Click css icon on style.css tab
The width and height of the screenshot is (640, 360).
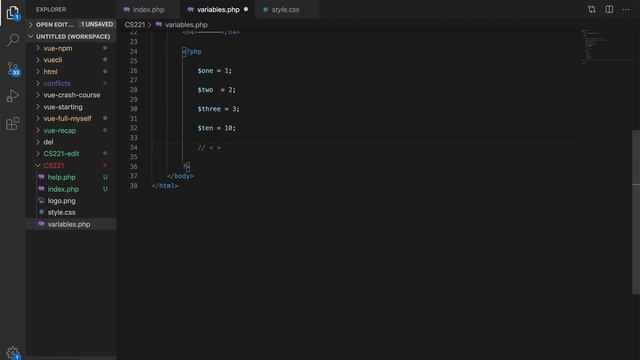point(265,9)
